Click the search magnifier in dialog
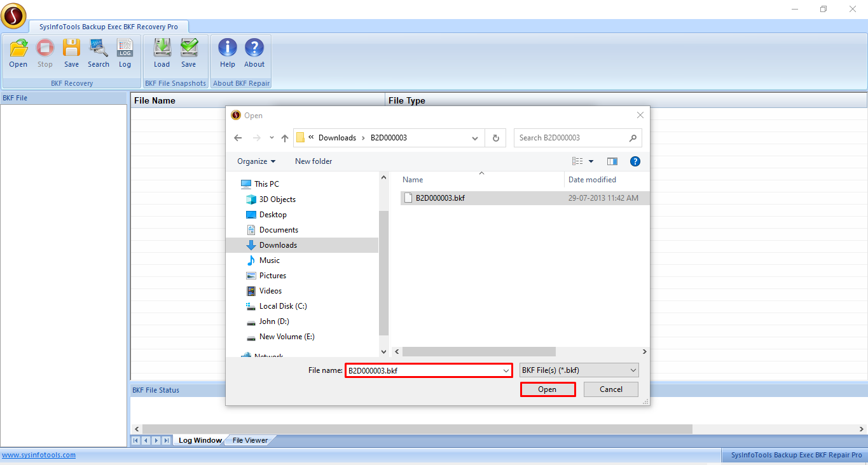This screenshot has width=868, height=465. [x=633, y=138]
